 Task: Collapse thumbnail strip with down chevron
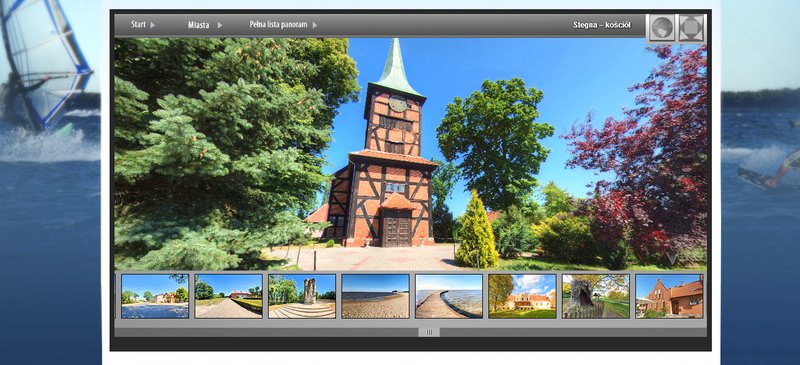(672, 259)
